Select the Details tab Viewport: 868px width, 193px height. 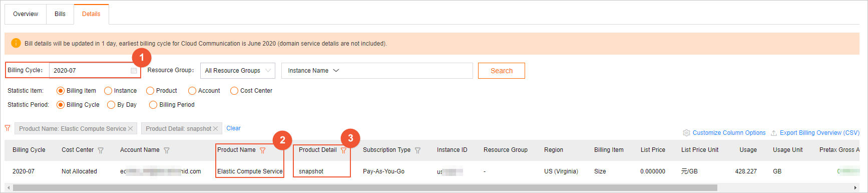click(x=91, y=14)
